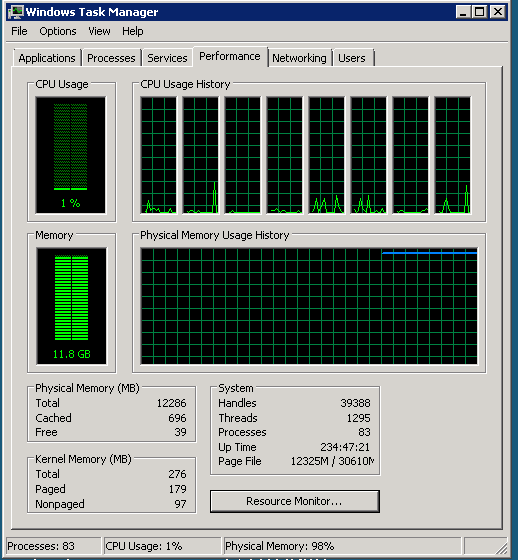Open the Resource Monitor
Viewport: 518px width, 560px height.
coord(294,501)
